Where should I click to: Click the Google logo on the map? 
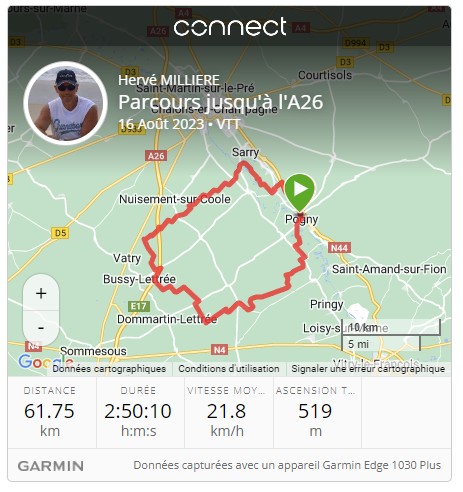tap(46, 361)
